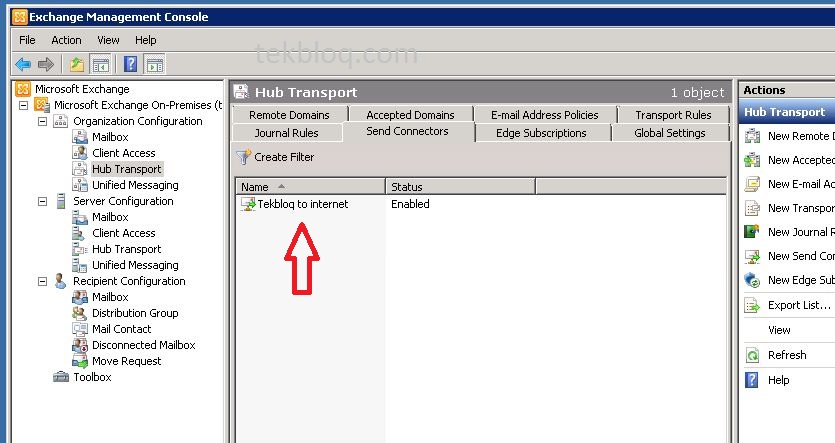
Task: Select Move Request in tree
Action: coord(126,360)
